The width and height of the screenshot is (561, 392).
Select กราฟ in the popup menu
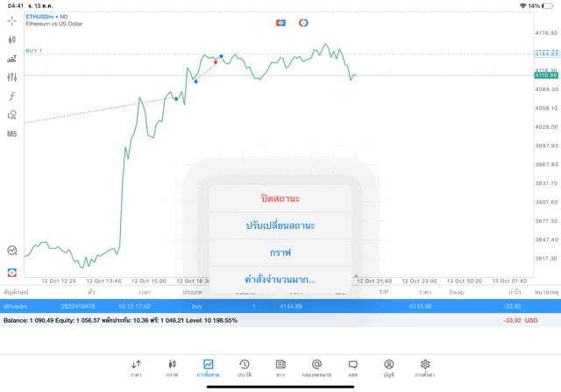click(280, 253)
